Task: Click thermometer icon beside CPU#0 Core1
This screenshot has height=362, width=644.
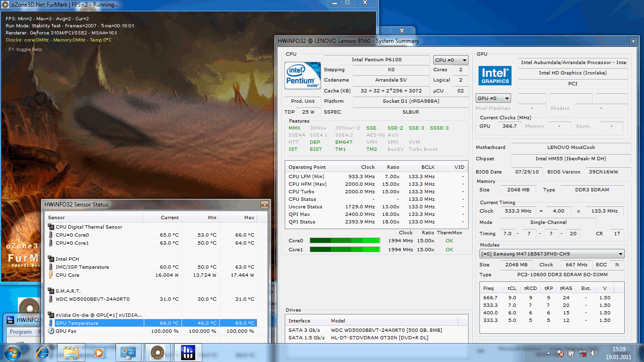Action: pos(51,243)
